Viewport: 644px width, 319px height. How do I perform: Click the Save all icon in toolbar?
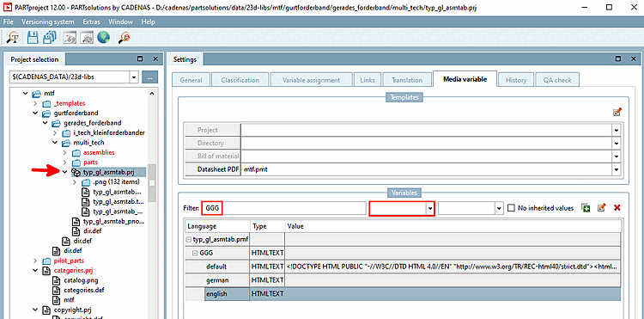tap(50, 38)
